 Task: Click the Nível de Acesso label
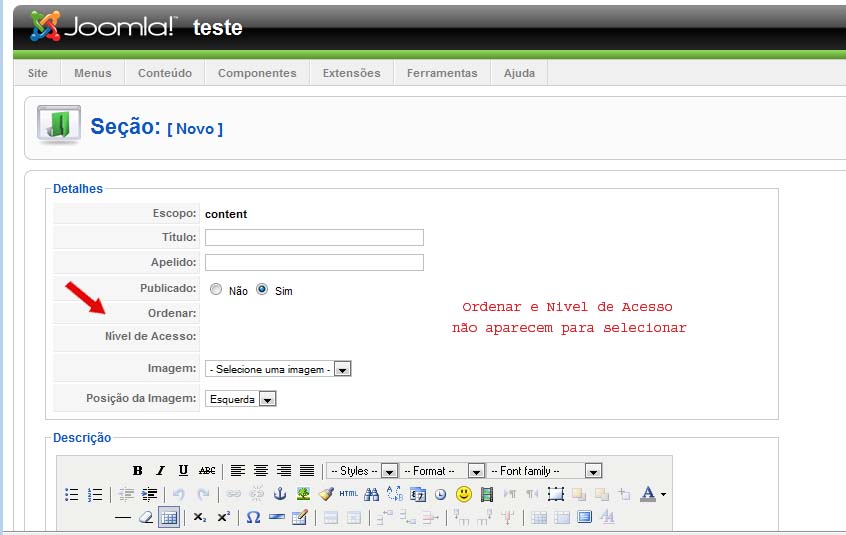pyautogui.click(x=151, y=336)
